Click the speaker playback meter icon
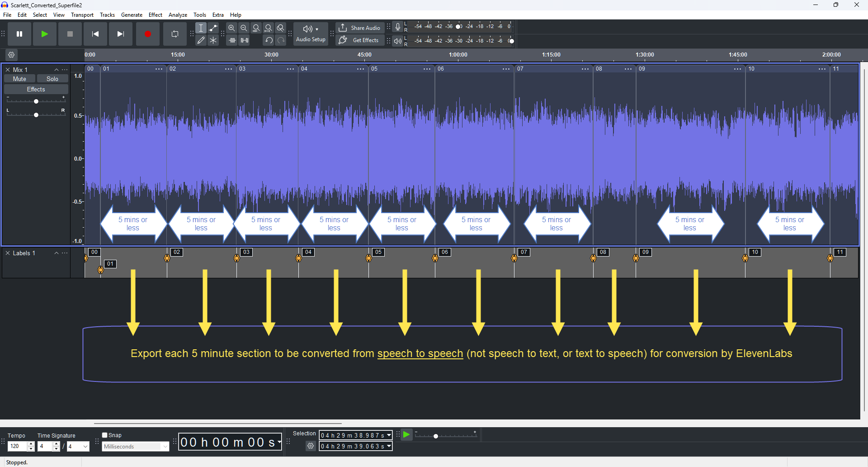 click(398, 41)
